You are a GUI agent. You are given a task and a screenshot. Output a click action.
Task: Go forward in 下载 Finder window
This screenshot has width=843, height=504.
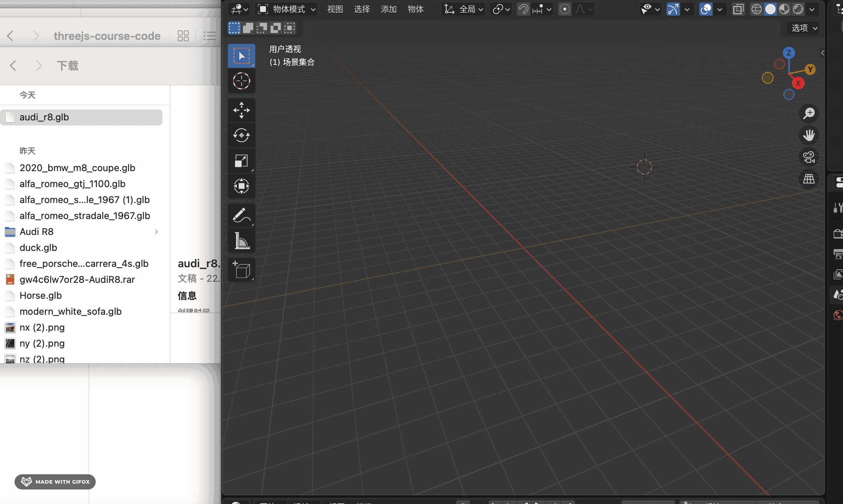tap(39, 66)
